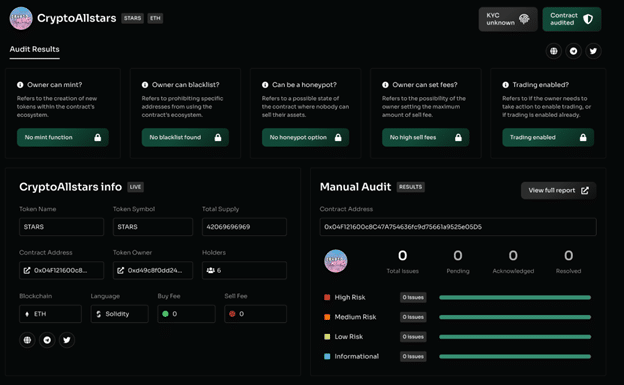
Task: Open website globe icon under token info
Action: [27, 340]
